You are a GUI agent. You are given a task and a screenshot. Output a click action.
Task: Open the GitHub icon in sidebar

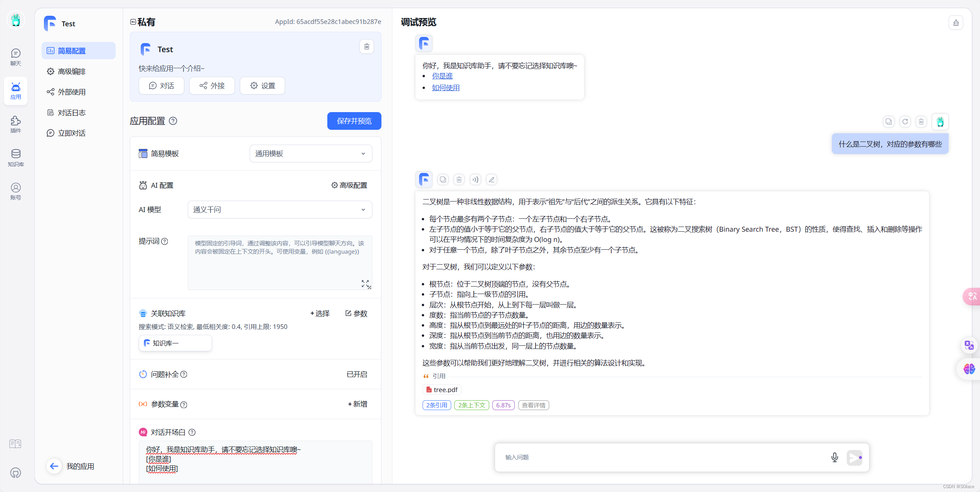click(15, 472)
